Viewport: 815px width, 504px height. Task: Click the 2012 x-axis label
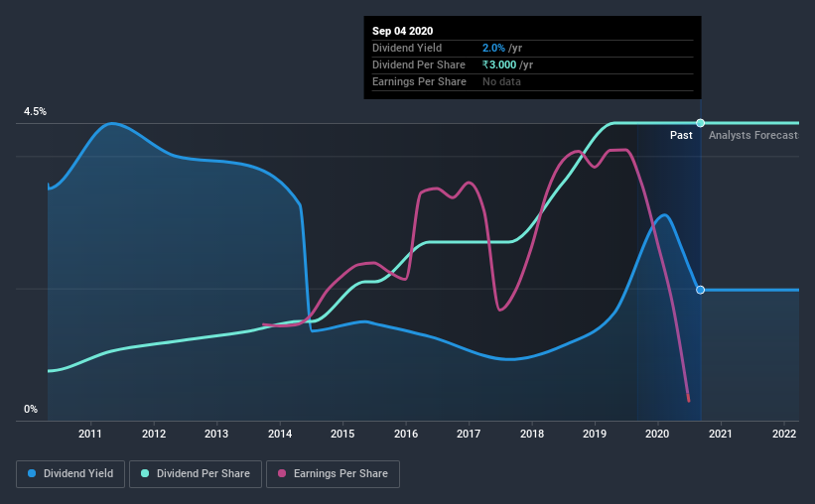[153, 434]
